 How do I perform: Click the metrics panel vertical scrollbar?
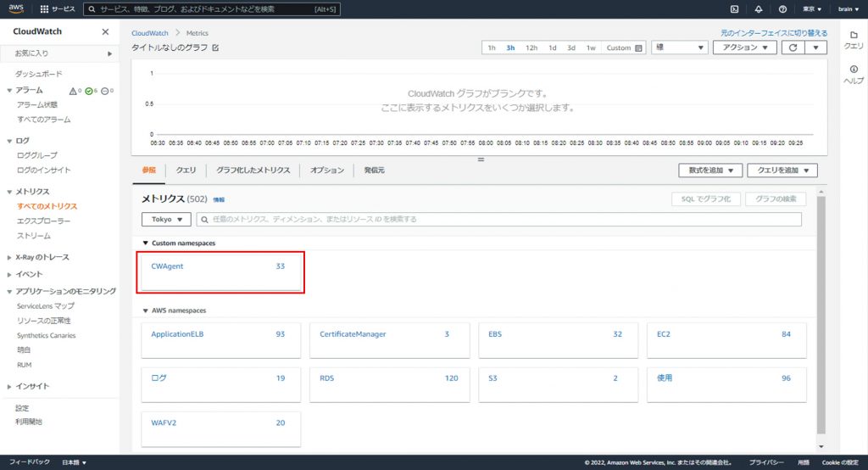pyautogui.click(x=821, y=316)
